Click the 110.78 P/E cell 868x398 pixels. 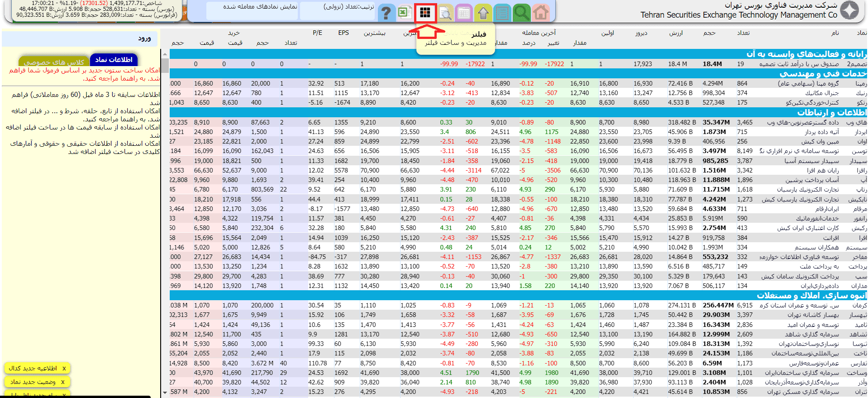318,363
